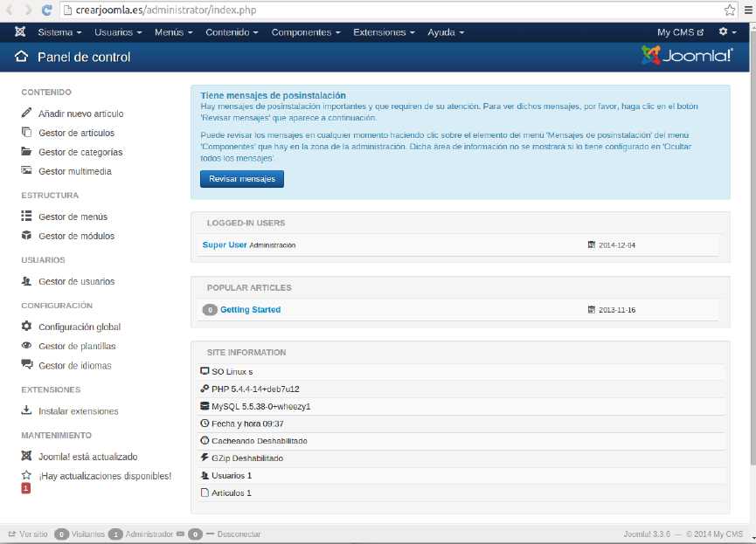Expand the Usuarios dropdown menu
This screenshot has width=756, height=544.
(118, 32)
